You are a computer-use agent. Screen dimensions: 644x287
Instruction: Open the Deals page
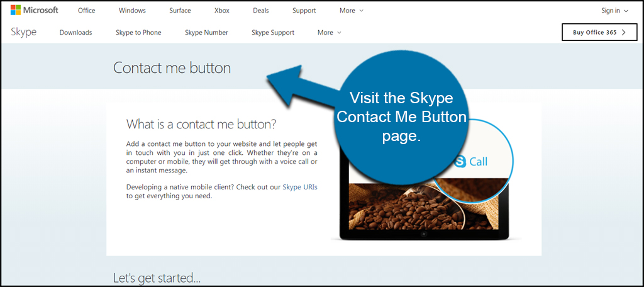point(261,11)
